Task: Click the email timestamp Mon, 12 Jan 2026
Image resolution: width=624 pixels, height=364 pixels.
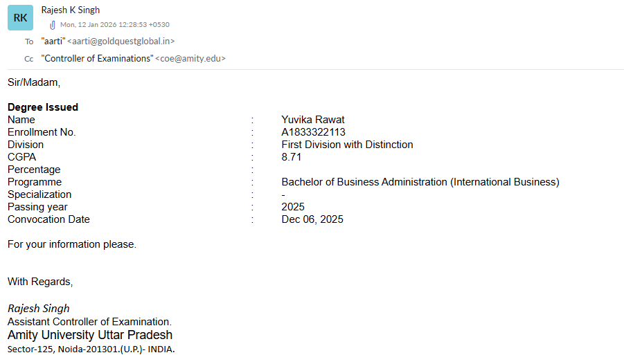Action: pos(114,25)
